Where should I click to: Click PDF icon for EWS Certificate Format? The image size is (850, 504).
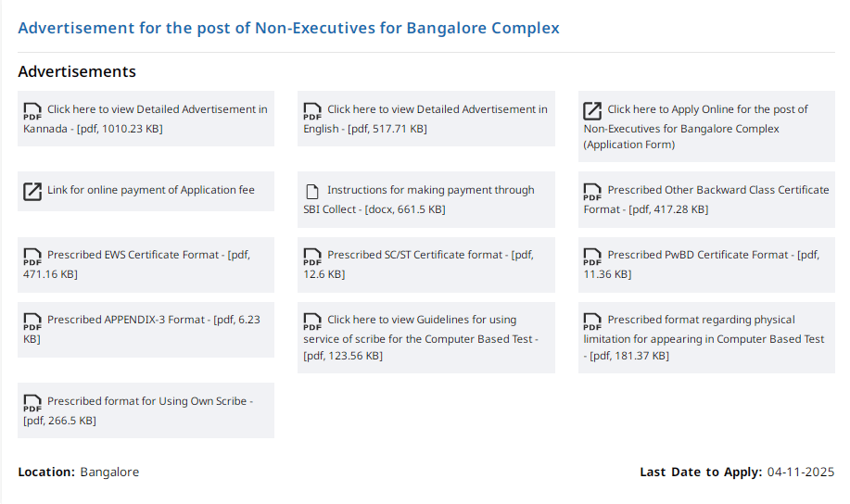32,257
